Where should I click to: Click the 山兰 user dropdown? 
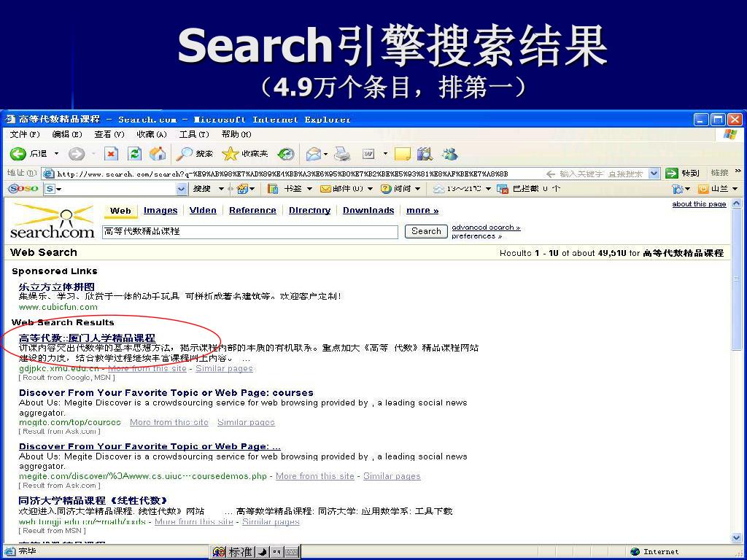[719, 189]
